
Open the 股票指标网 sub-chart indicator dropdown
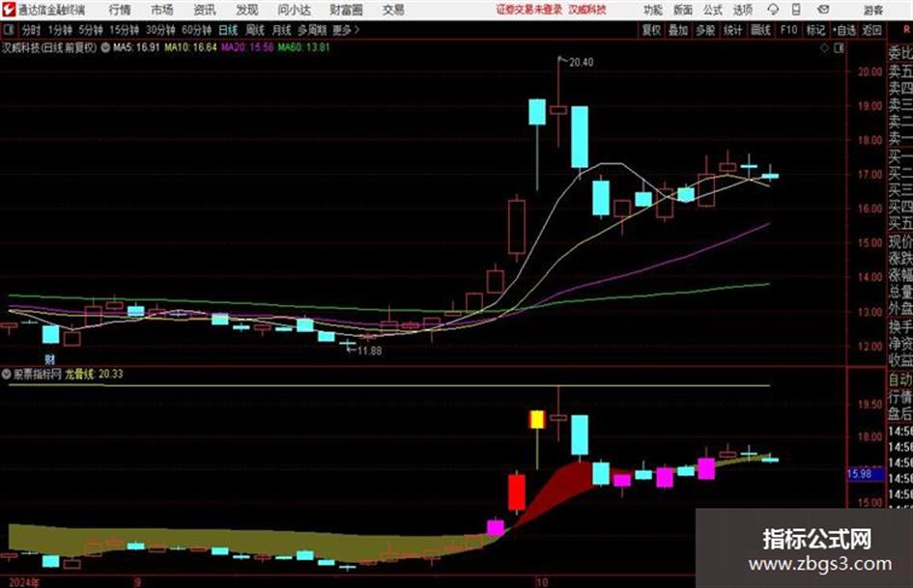(6, 375)
